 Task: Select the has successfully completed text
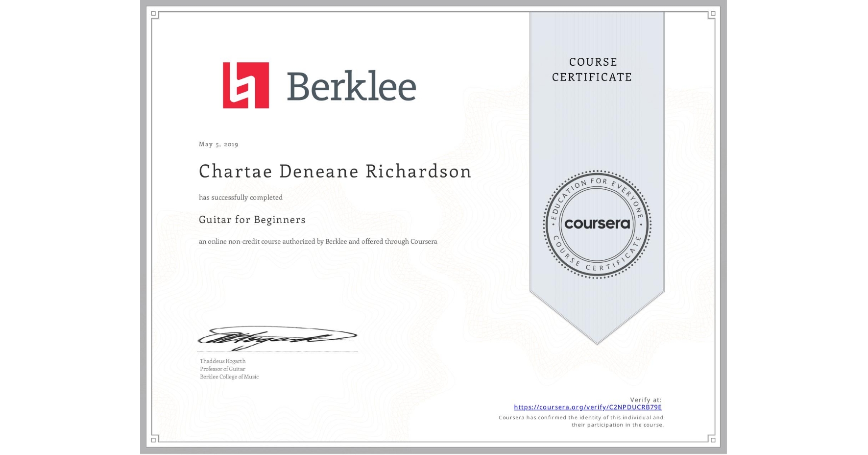[x=240, y=197]
